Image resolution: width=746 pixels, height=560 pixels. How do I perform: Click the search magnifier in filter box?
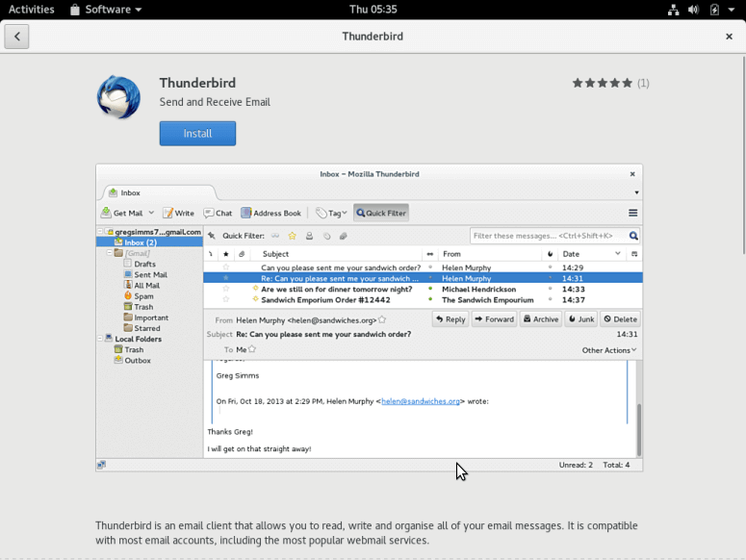coord(633,236)
